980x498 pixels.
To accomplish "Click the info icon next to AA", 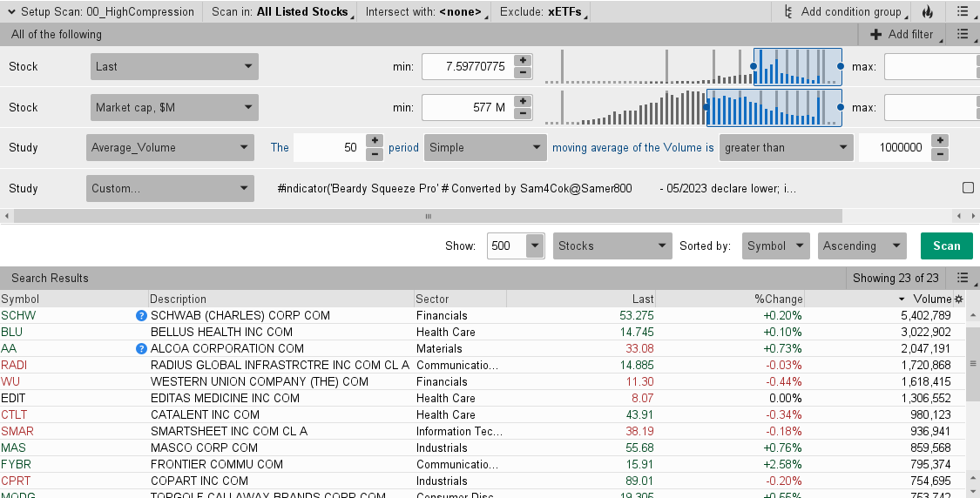I will (141, 348).
